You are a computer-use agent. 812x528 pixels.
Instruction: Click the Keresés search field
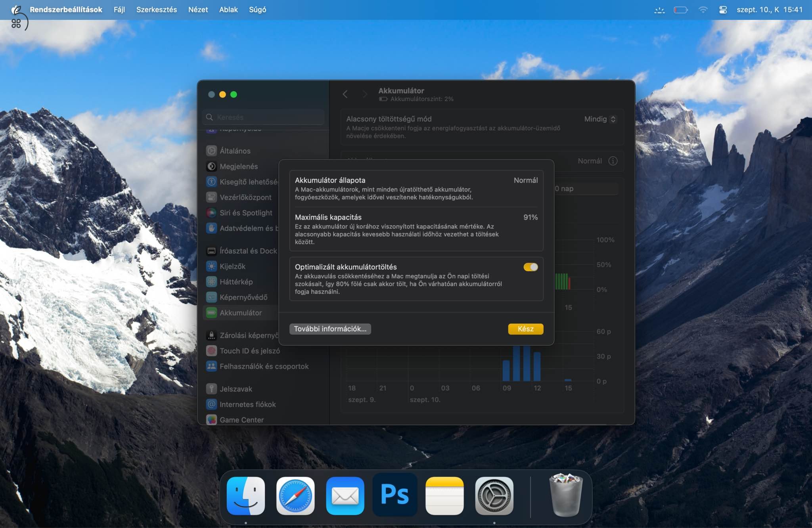pos(263,117)
